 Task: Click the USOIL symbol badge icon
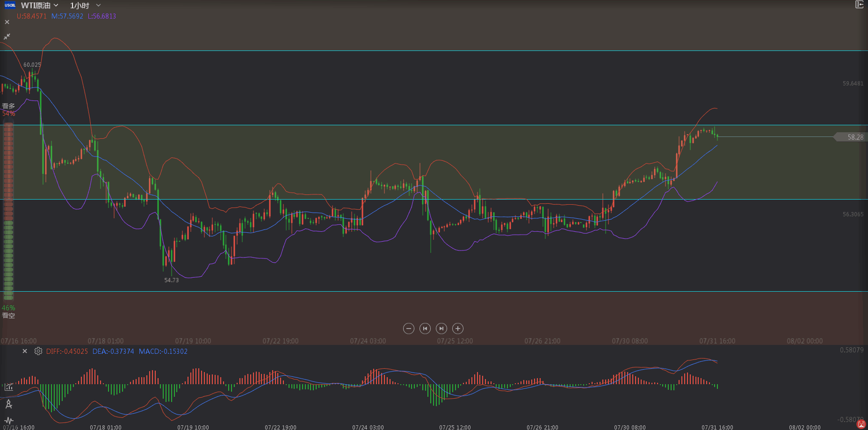(x=10, y=5)
